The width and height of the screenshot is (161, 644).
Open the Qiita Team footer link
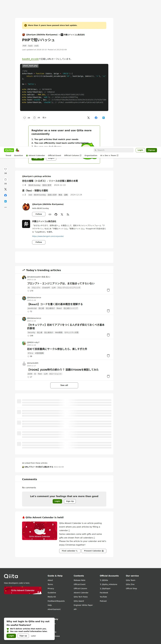[130, 580]
